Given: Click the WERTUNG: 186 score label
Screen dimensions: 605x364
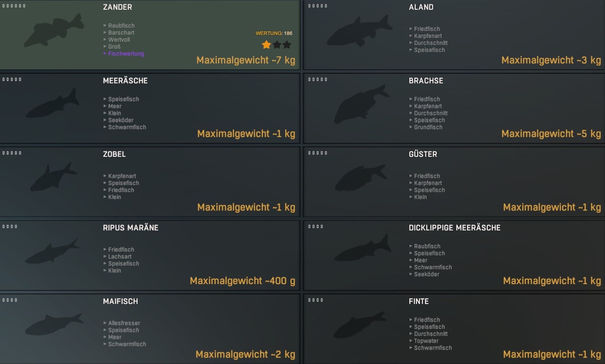Looking at the screenshot, I should pos(274,33).
